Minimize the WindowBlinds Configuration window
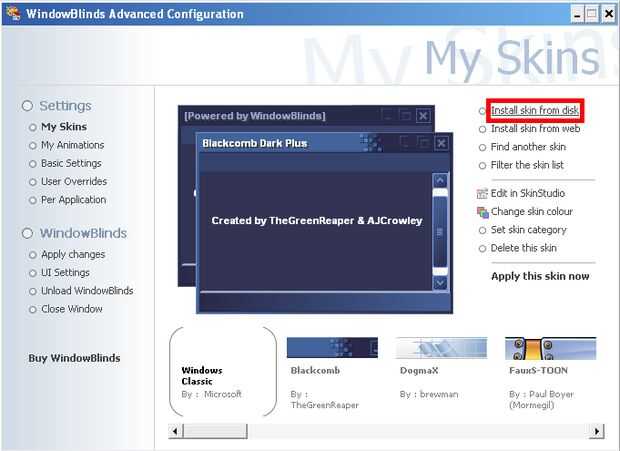Image resolution: width=620 pixels, height=451 pixels. [577, 15]
